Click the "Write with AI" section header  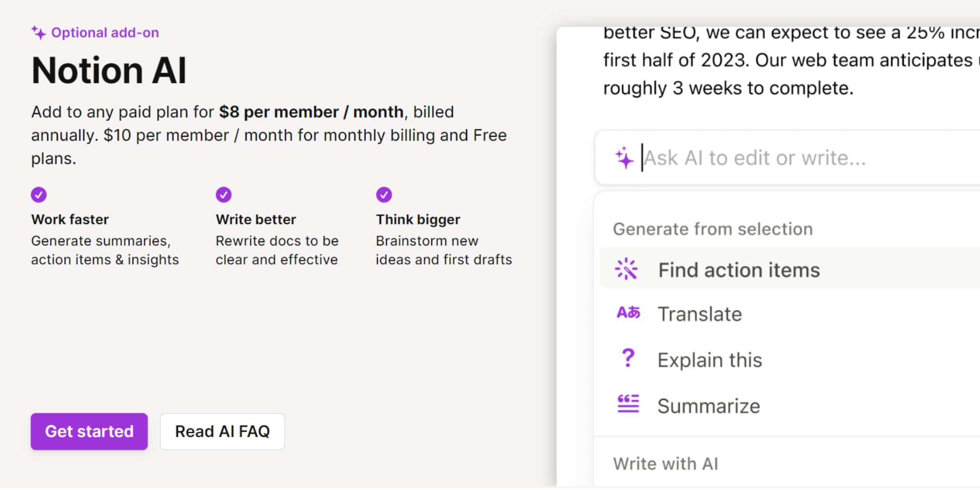tap(665, 463)
